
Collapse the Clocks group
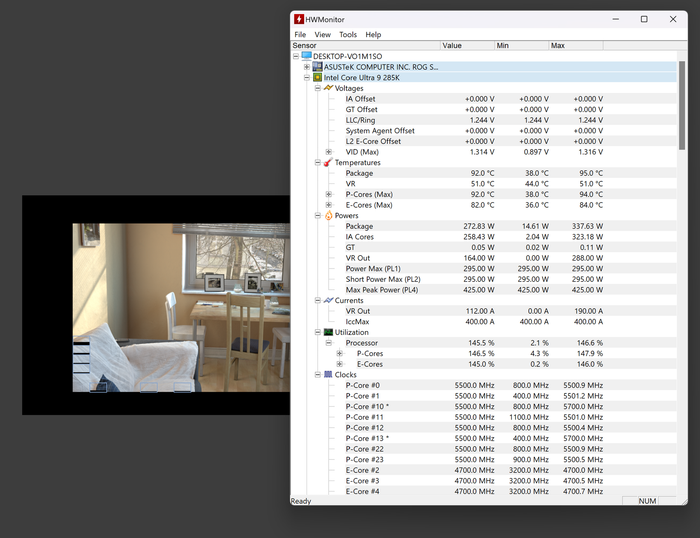pyautogui.click(x=317, y=375)
